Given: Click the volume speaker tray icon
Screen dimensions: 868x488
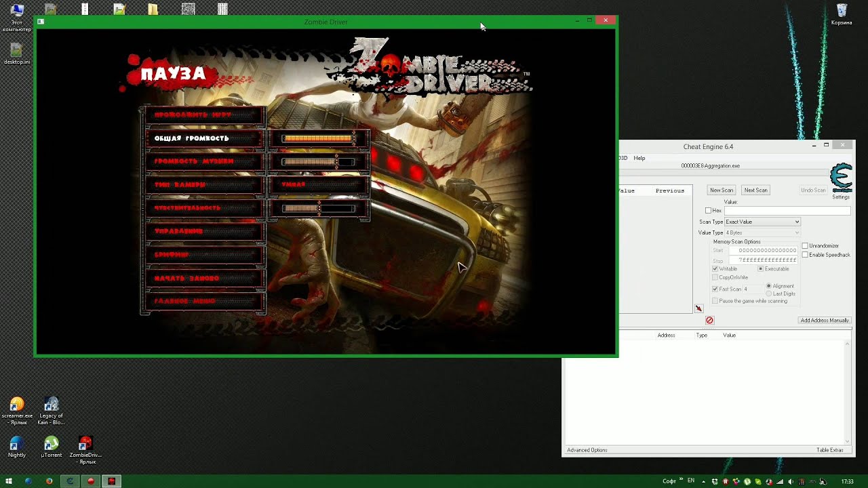Looking at the screenshot, I should tap(791, 481).
